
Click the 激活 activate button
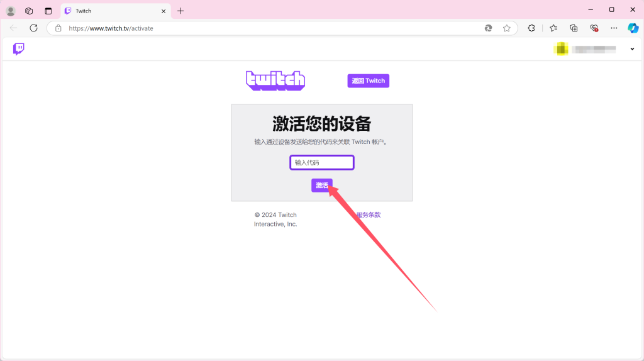click(x=322, y=186)
